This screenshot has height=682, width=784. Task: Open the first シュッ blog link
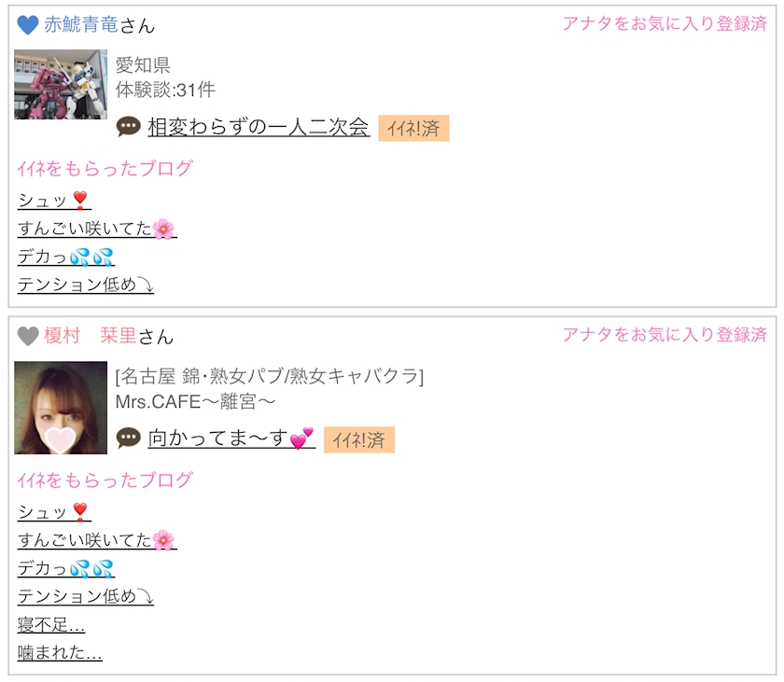coord(54,201)
